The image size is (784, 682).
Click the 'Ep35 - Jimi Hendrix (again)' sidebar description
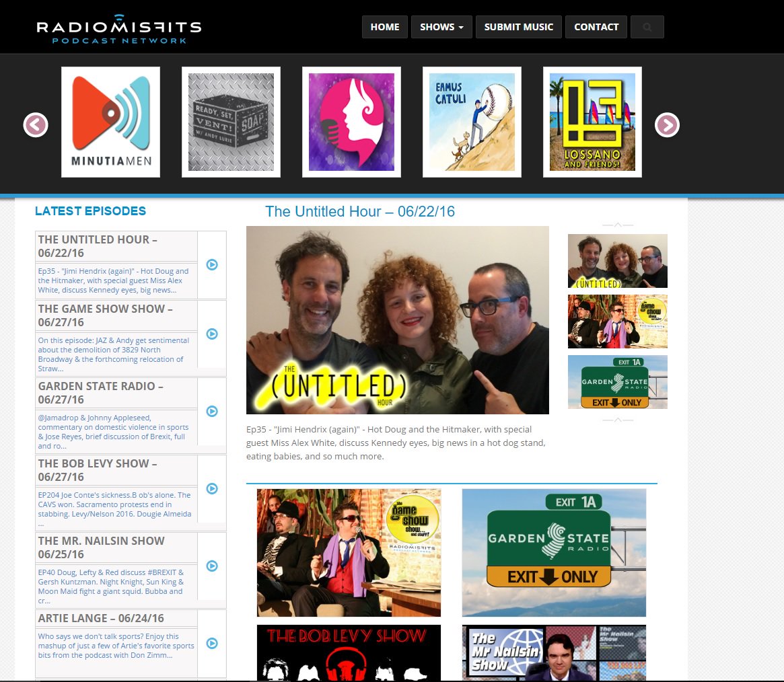coord(114,280)
